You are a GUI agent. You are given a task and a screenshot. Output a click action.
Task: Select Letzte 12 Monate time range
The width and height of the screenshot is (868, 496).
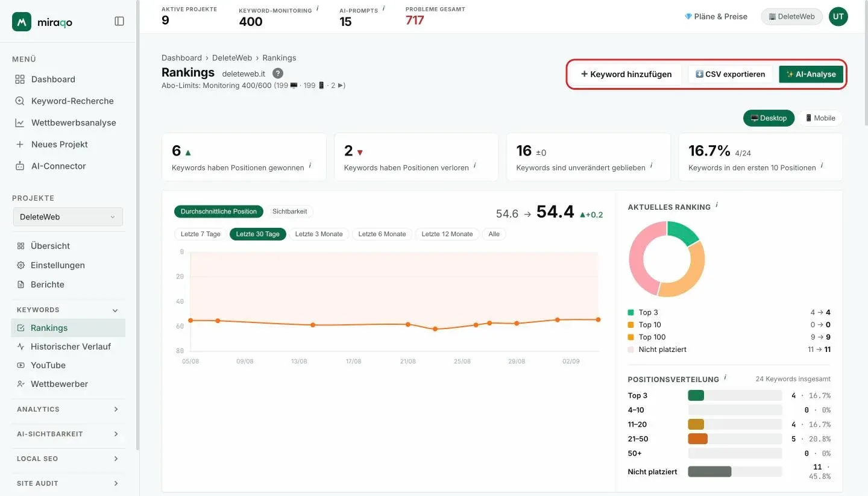coord(447,234)
